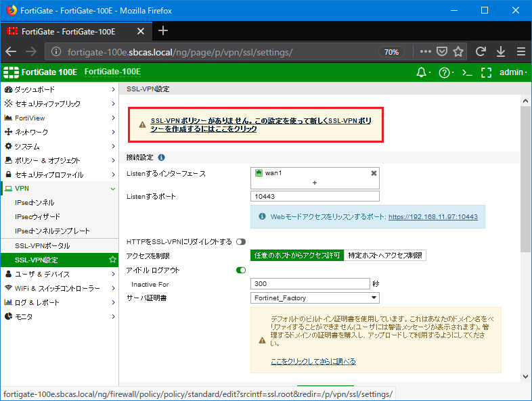
Task: Open the admin user dropdown
Action: [x=513, y=72]
